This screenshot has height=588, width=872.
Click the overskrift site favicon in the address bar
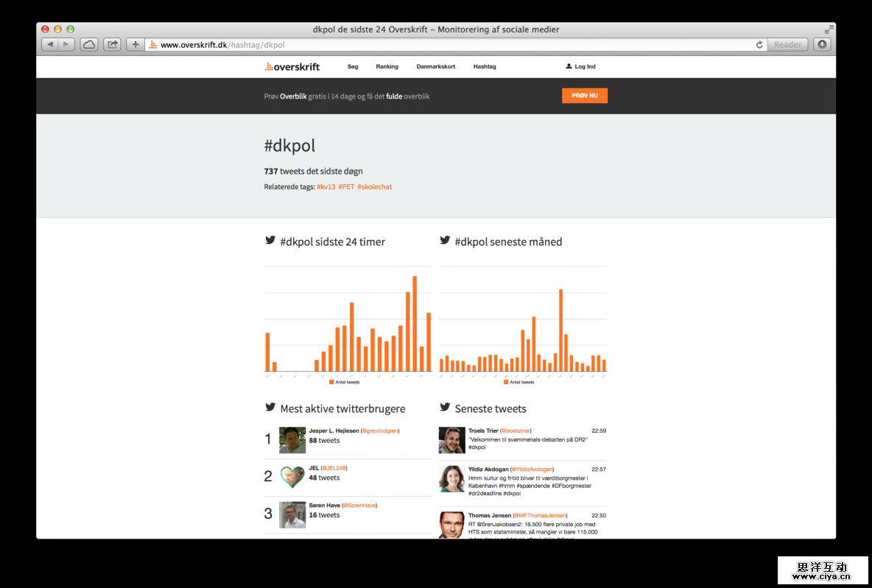pyautogui.click(x=153, y=44)
